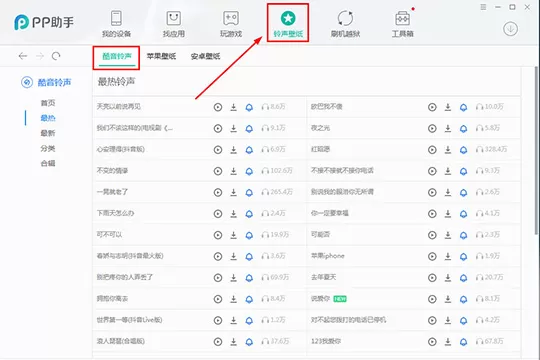Open 合辑 collections in the sidebar

point(48,163)
